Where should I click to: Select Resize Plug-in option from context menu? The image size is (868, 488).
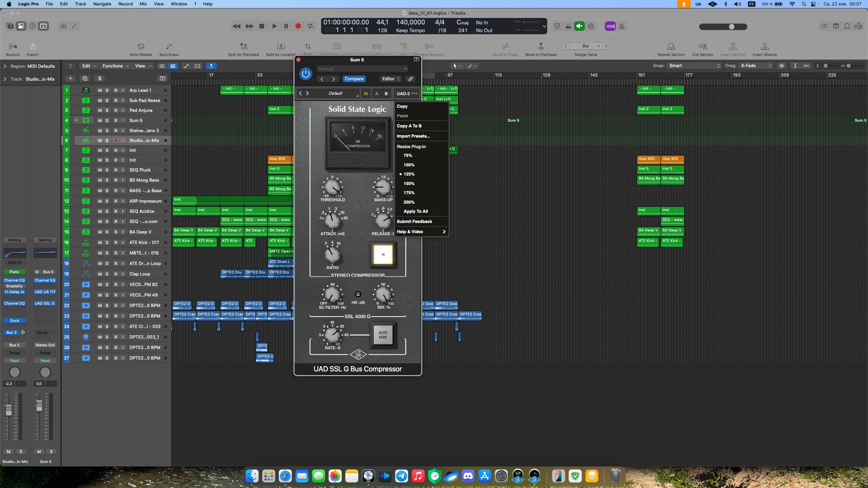[x=411, y=146]
